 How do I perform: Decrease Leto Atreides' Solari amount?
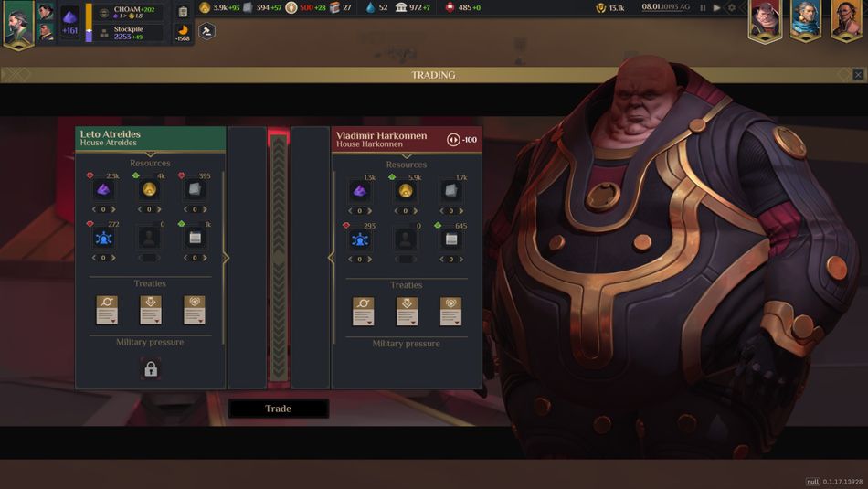click(x=140, y=209)
